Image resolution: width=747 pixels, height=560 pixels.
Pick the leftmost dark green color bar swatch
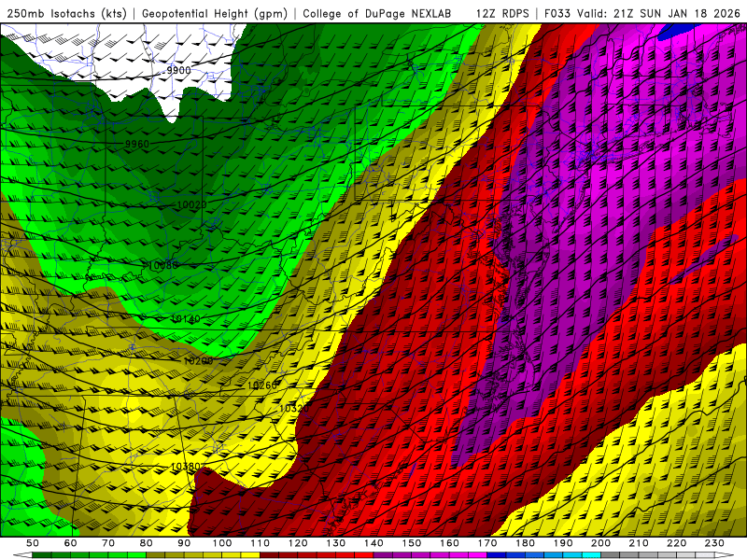tap(42, 555)
